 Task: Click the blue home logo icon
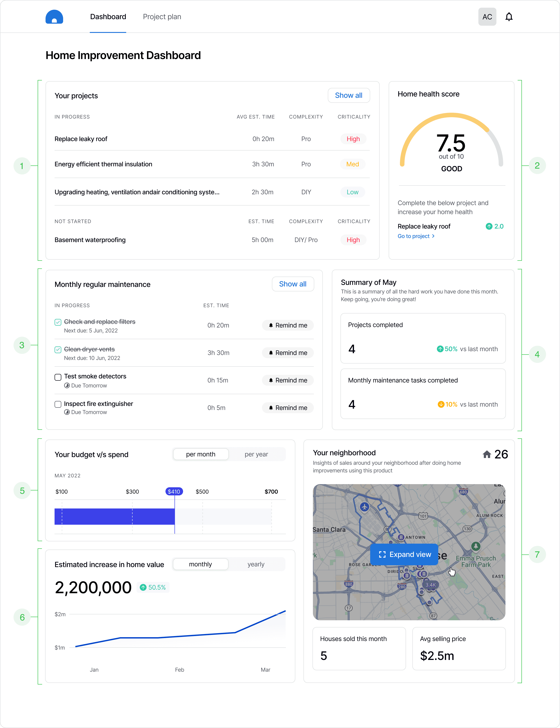(54, 17)
